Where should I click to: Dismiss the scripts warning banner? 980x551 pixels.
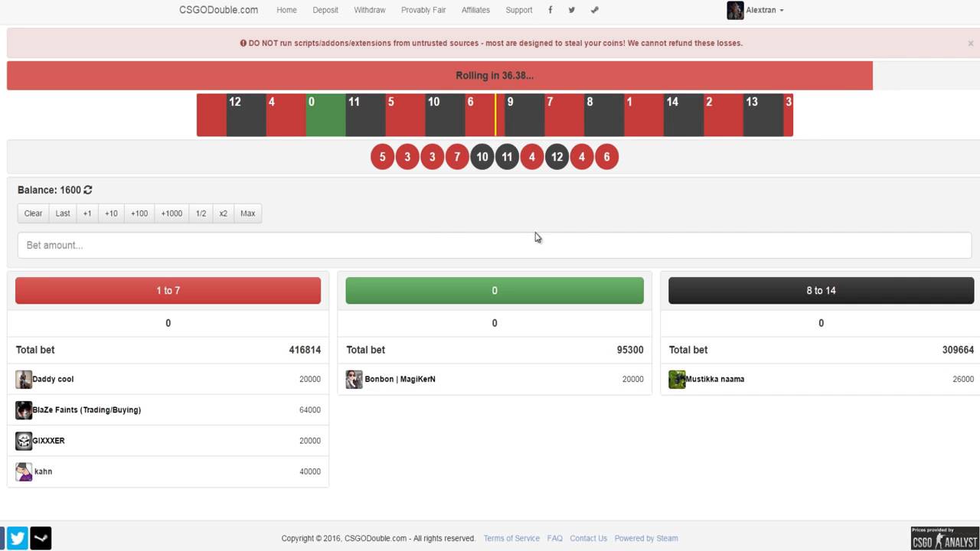click(970, 44)
